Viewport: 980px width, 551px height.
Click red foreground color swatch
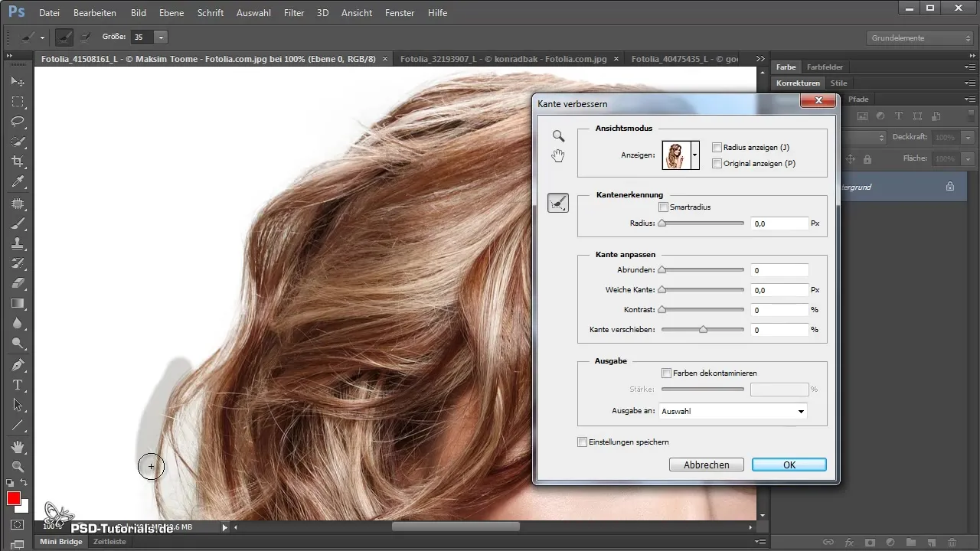click(x=13, y=498)
